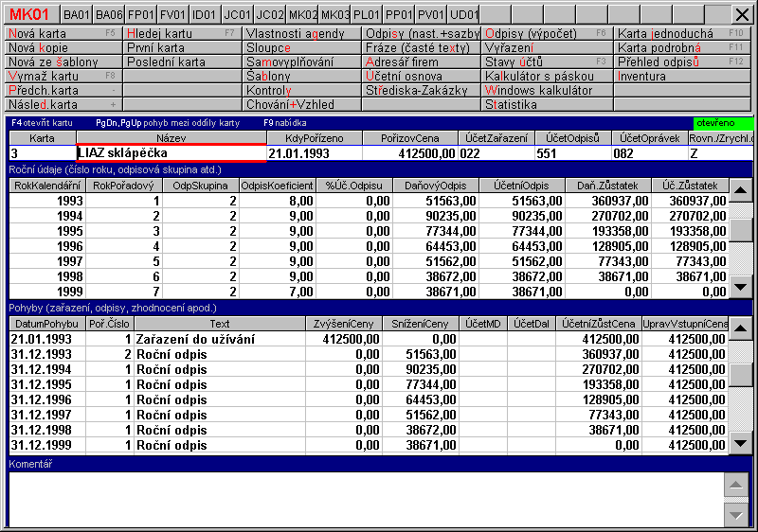
Task: Go to the UD01 module tab
Action: [463, 14]
